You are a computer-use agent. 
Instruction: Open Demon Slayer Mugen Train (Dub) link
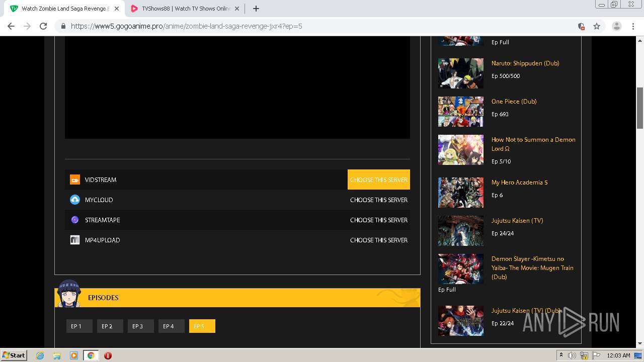click(x=532, y=268)
